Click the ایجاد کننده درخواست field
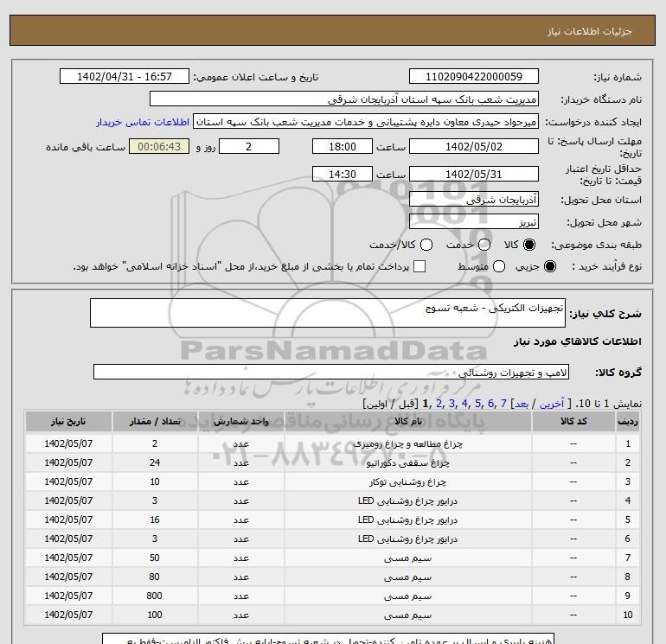Viewport: 666px width, 644px height. pos(366,121)
